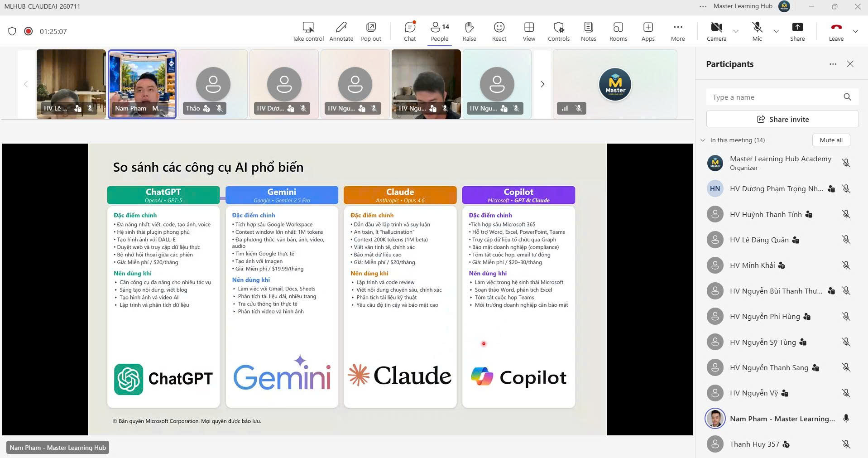Click the 'Claude' column header on the slide

(x=400, y=195)
